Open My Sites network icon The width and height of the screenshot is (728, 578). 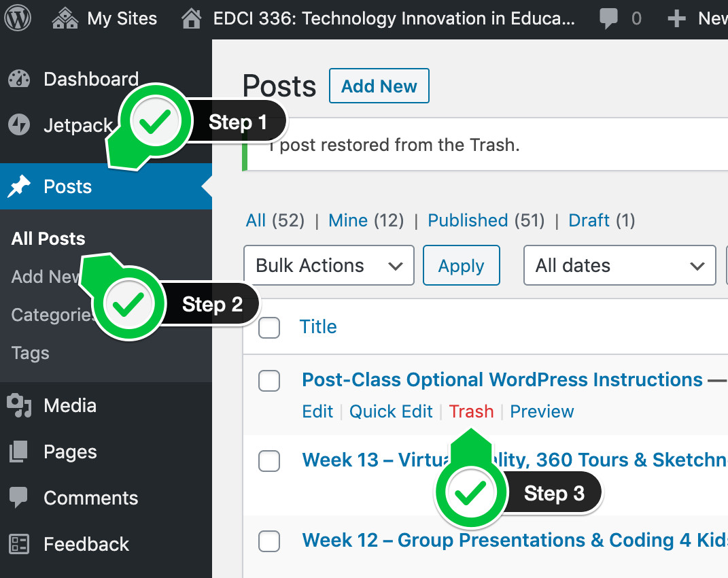[x=65, y=18]
